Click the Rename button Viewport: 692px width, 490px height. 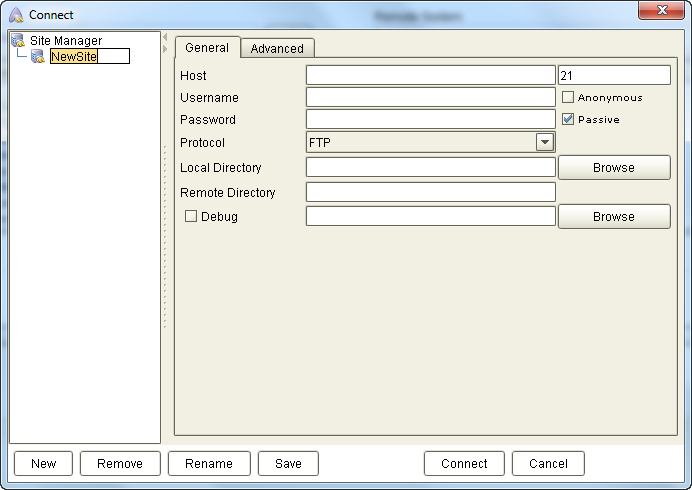point(209,463)
